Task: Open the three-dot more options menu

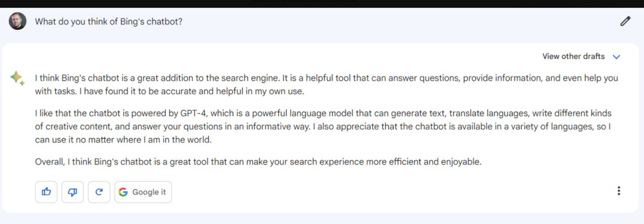Action: [619, 191]
